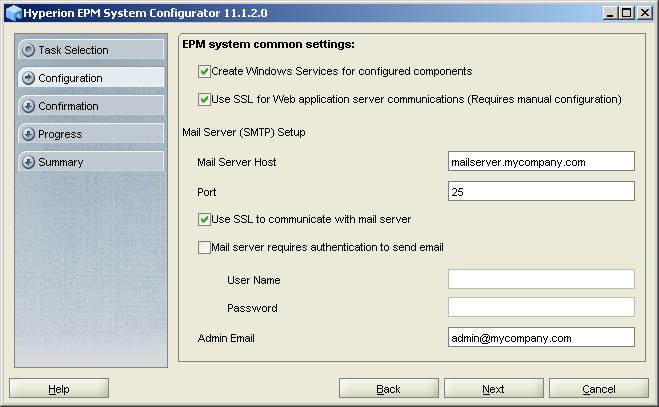Go Back to previous page
Image resolution: width=659 pixels, height=407 pixels.
389,388
